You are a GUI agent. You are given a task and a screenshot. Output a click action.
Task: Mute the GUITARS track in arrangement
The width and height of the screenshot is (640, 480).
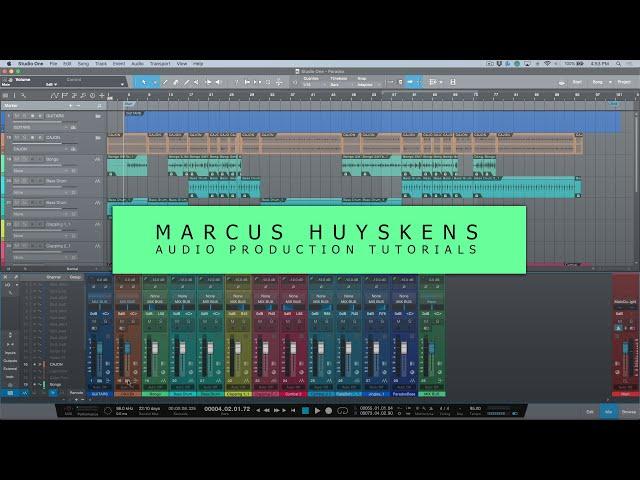pos(17,116)
